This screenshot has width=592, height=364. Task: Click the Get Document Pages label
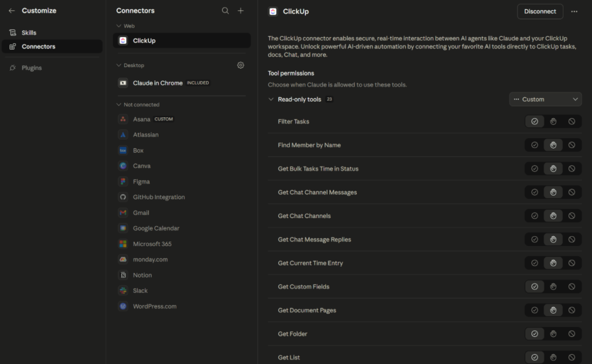307,310
